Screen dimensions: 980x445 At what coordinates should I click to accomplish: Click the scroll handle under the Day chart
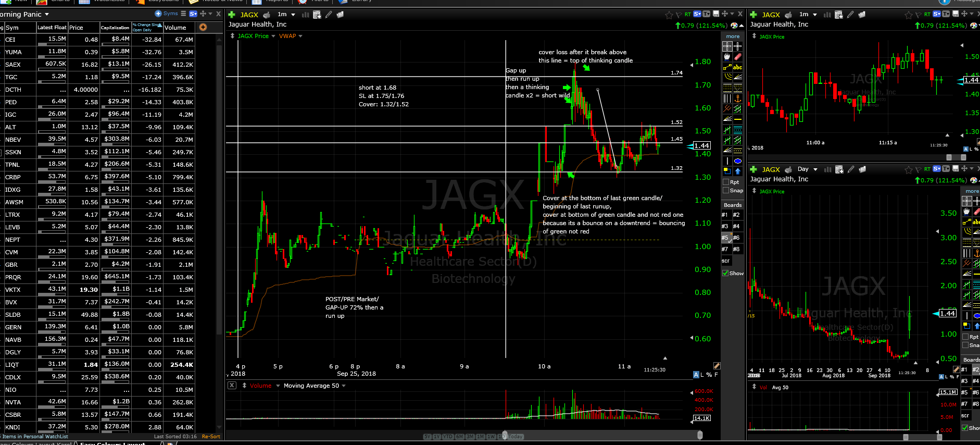[x=906, y=437]
